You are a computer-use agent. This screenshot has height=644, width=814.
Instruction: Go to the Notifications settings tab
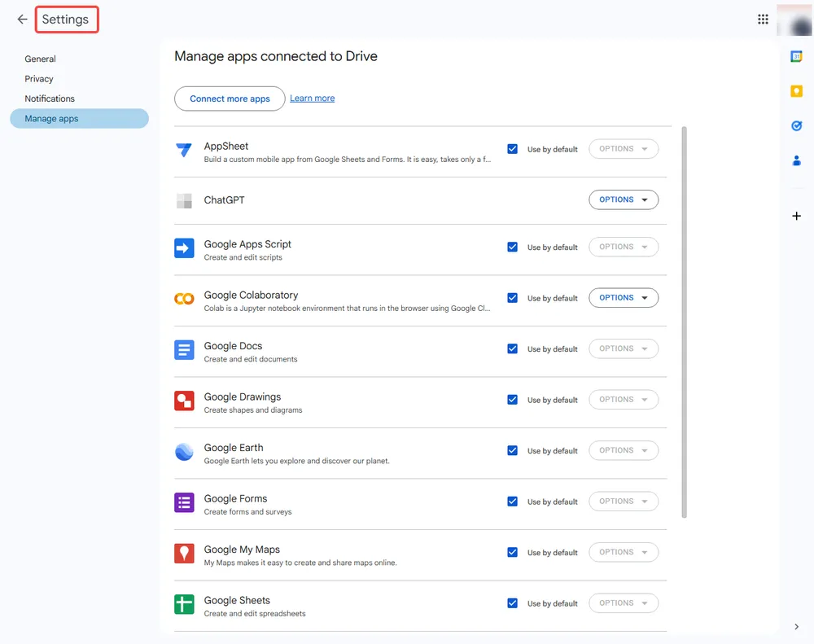80,99
